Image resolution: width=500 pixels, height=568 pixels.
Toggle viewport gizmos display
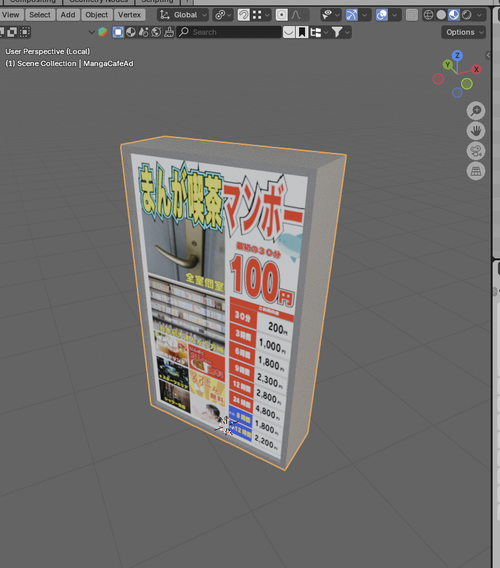(x=351, y=15)
